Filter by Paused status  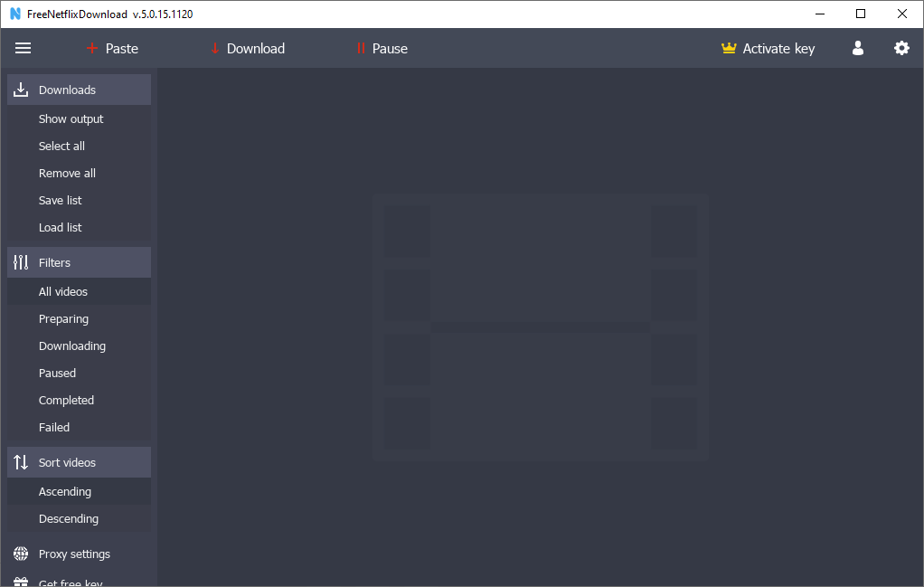tap(79, 373)
